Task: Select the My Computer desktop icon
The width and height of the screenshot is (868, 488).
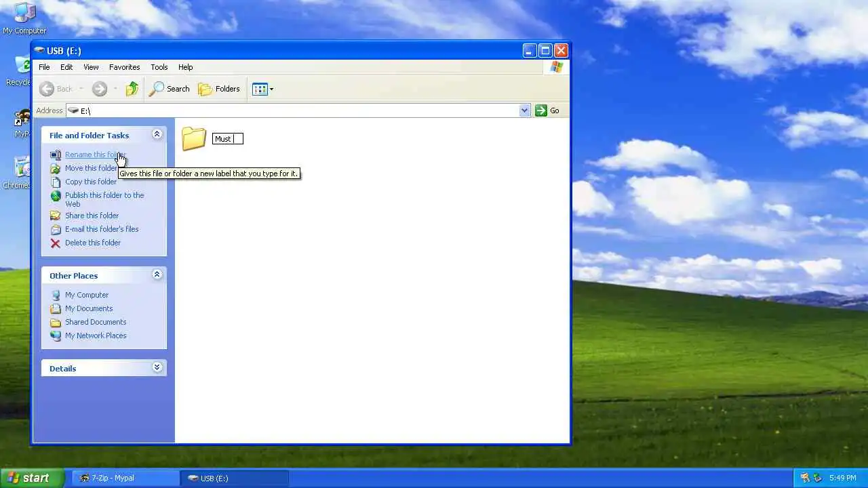Action: pos(24,19)
